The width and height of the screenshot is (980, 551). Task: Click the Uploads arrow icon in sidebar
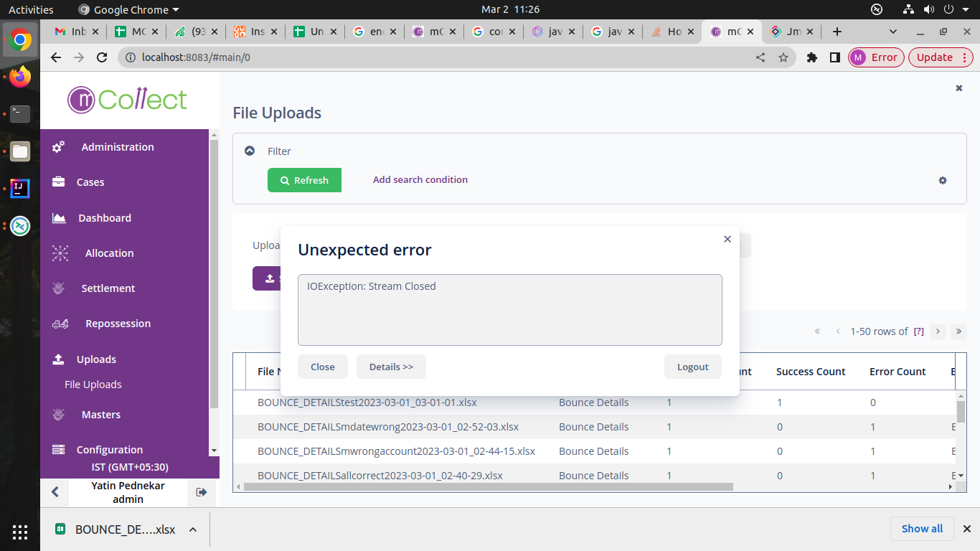(59, 359)
